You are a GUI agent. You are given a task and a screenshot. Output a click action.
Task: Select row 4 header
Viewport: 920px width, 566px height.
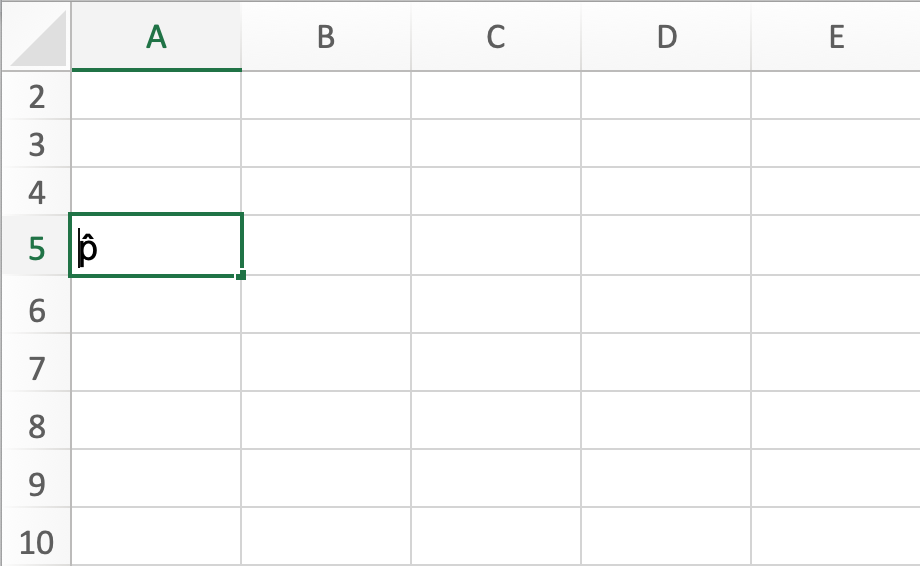(36, 192)
